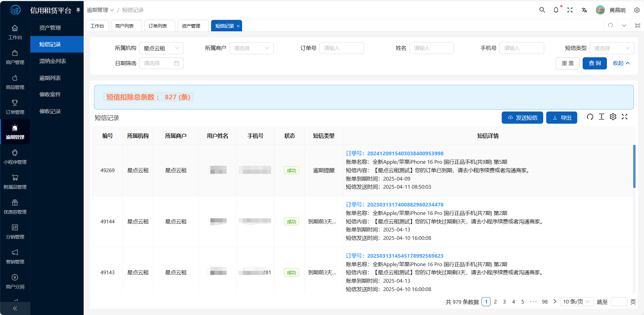Image resolution: width=644 pixels, height=315 pixels.
Task: Click the 查询 button
Action: (x=595, y=63)
